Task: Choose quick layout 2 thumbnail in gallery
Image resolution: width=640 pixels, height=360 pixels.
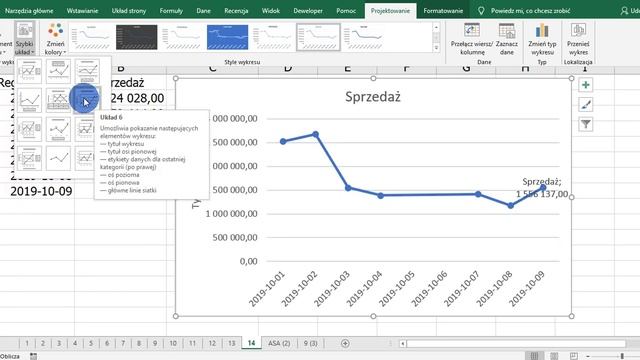Action: tap(58, 71)
